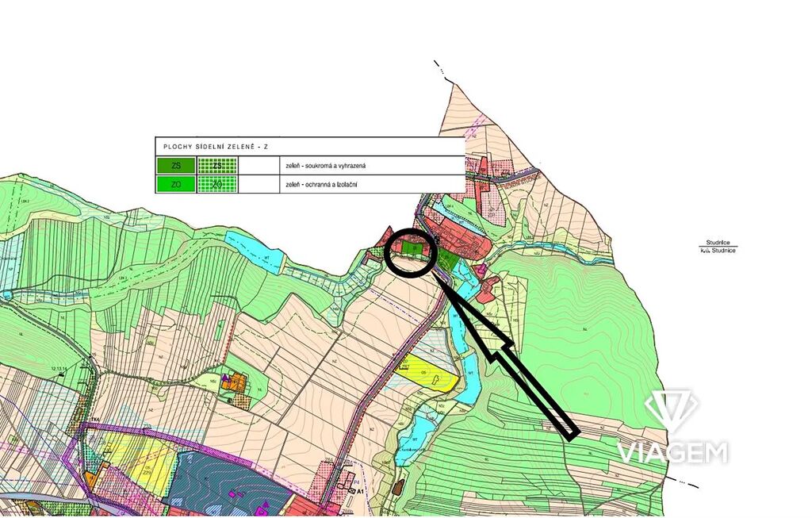Click the 'zeleň - soukromá a vyhrazená' legend text
812x518 pixels.
click(325, 166)
